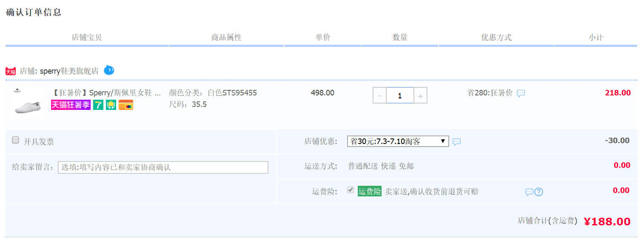The width and height of the screenshot is (644, 239).
Task: Click the 数量 column header
Action: tap(400, 37)
